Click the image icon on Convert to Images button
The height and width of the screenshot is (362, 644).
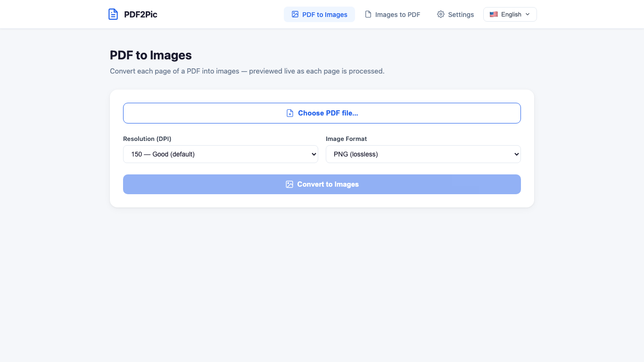click(289, 184)
